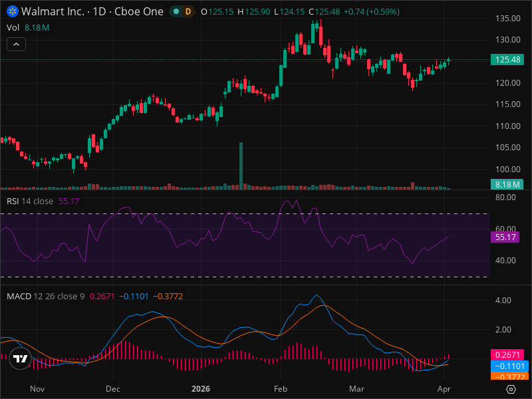Click the 100.00 price scale label
The width and height of the screenshot is (532, 399).
(507, 170)
